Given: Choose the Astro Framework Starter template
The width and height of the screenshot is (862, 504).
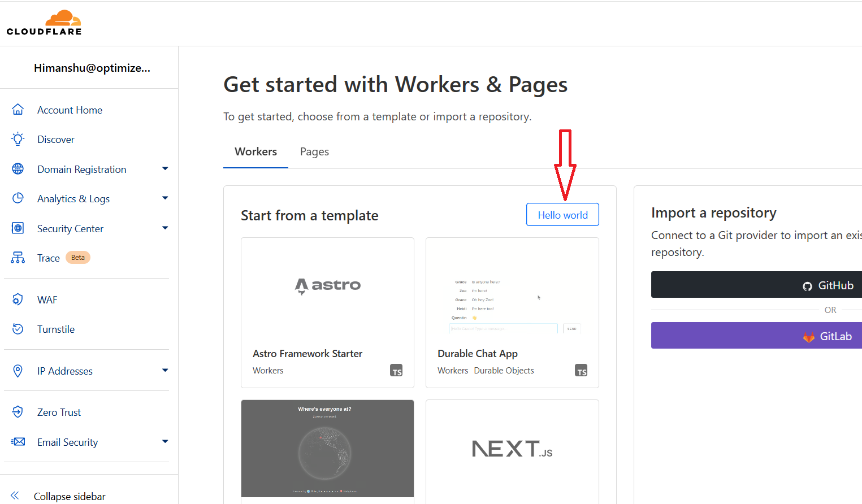Looking at the screenshot, I should tap(327, 312).
